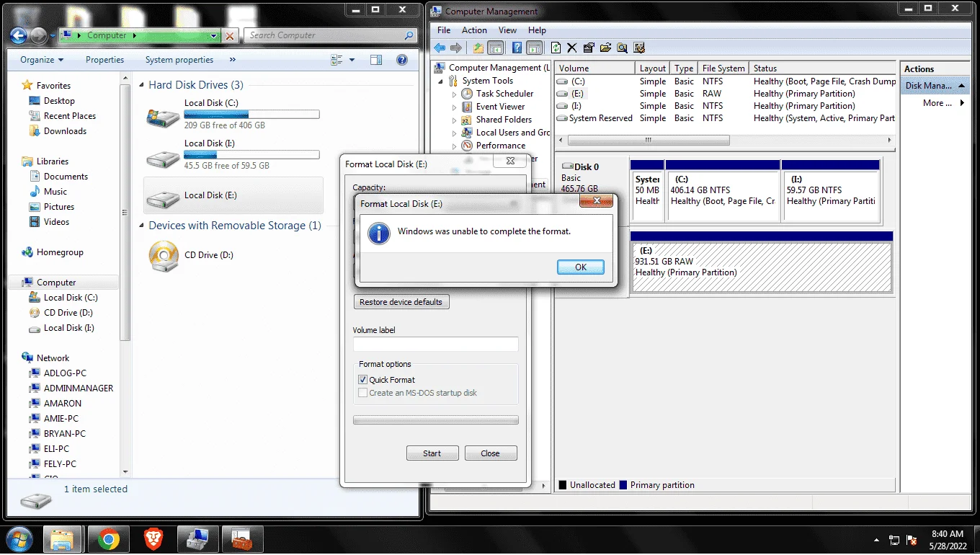Select CD Drive (D:) in removable storage
The image size is (980, 555).
click(233, 255)
